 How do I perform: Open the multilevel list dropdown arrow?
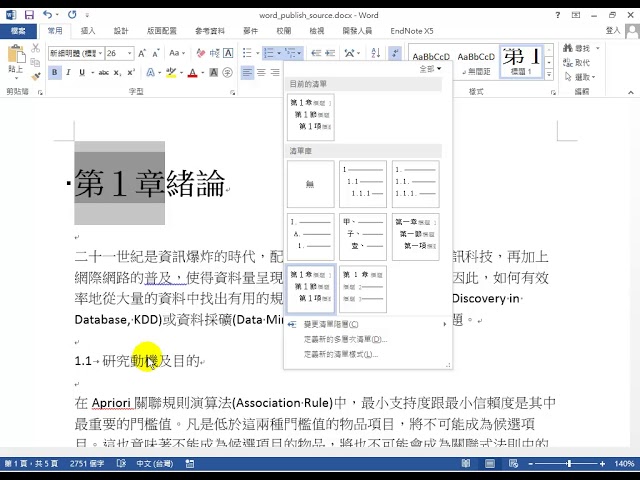click(x=299, y=53)
